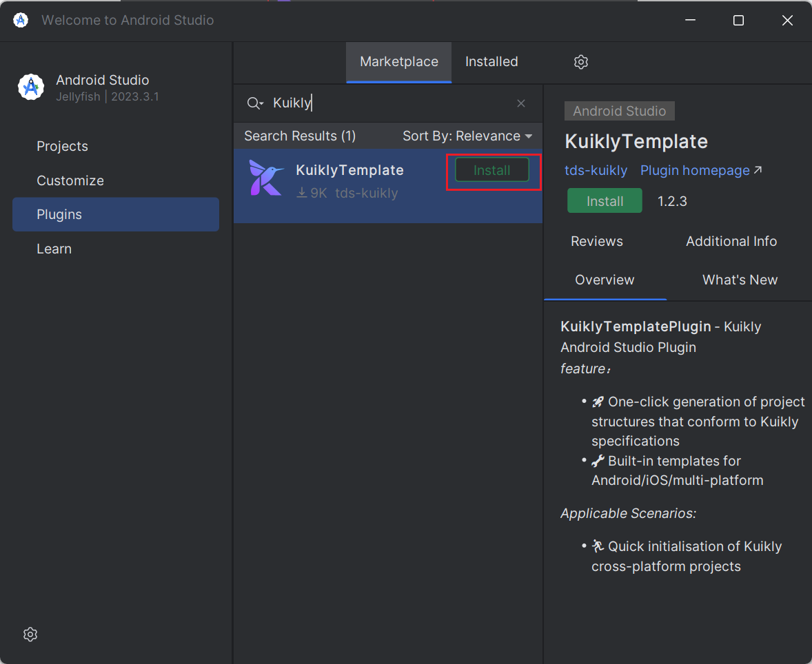812x664 pixels.
Task: Clear the Kuikly search text
Action: click(x=521, y=103)
